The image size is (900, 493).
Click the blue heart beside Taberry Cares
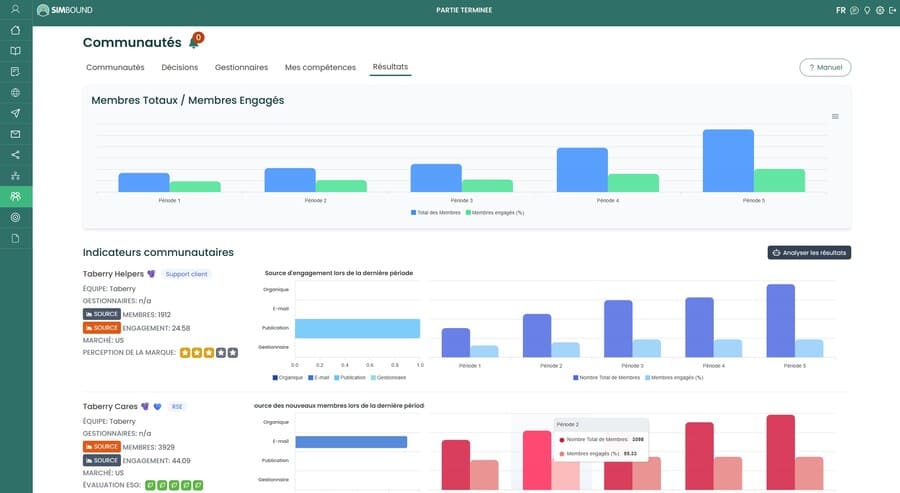click(157, 406)
